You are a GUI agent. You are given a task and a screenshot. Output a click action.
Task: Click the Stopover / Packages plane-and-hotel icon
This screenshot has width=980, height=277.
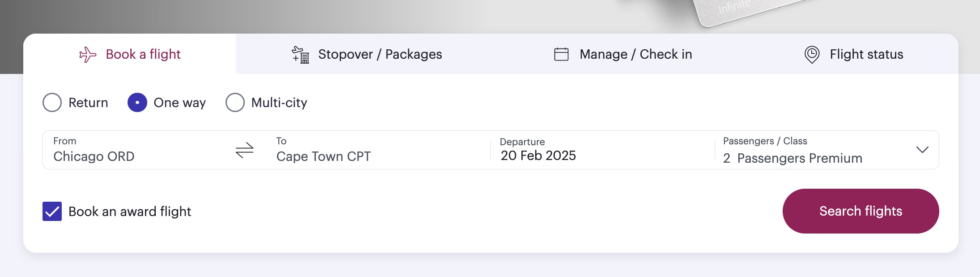tap(301, 55)
